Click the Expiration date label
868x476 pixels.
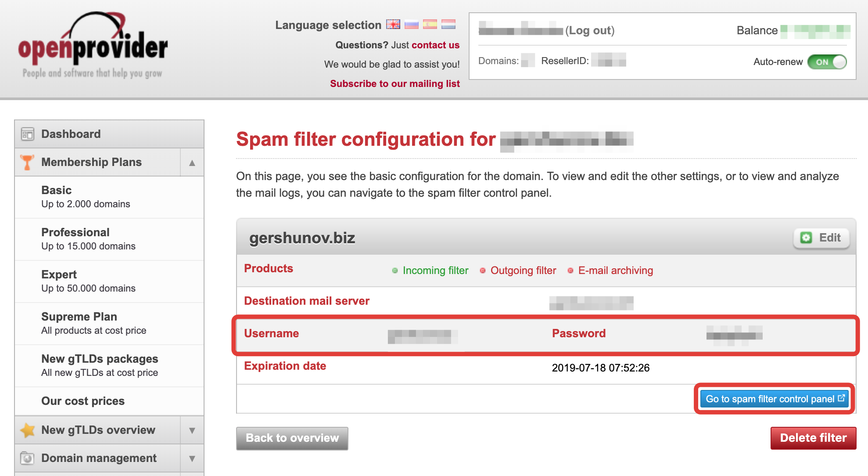tap(285, 366)
